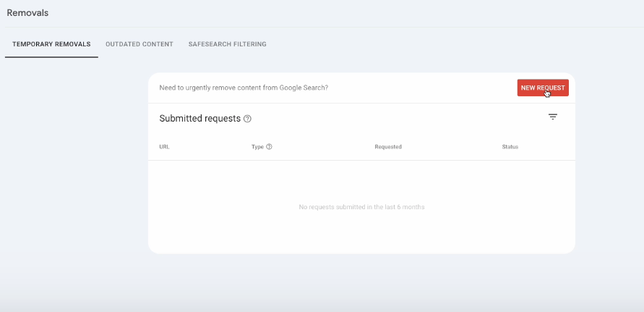Click blank tab bar space right of SafeSearch Filtering

434,44
